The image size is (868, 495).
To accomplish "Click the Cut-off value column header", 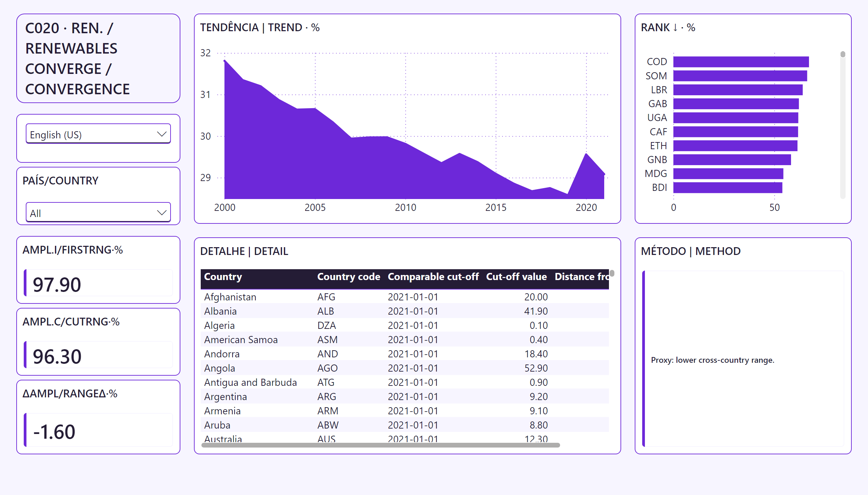I will tap(516, 277).
